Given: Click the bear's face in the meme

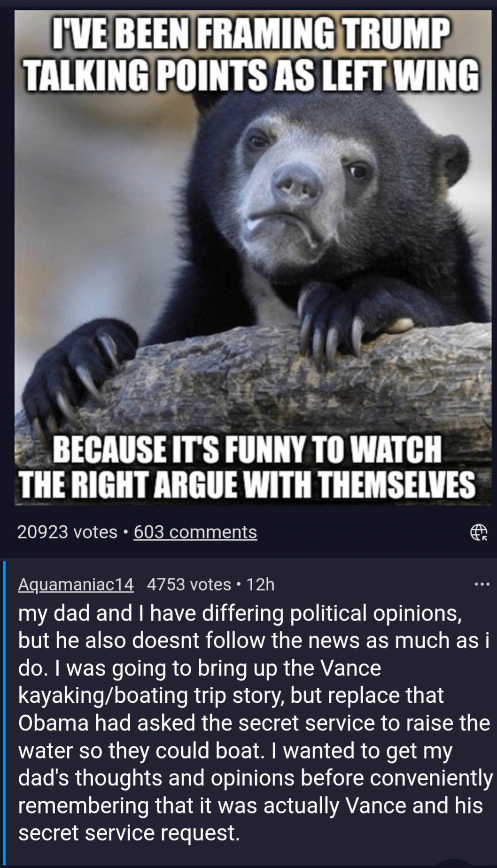Looking at the screenshot, I should tap(301, 188).
